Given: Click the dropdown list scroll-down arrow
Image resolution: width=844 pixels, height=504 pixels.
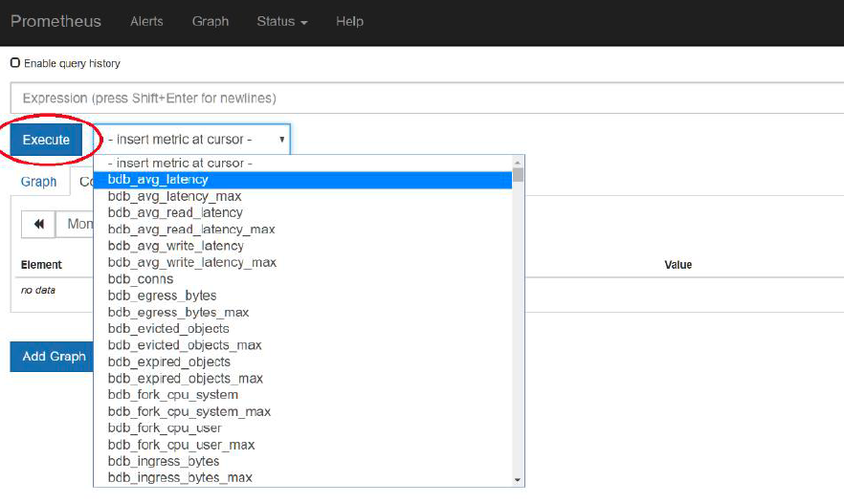Looking at the screenshot, I should tap(518, 480).
